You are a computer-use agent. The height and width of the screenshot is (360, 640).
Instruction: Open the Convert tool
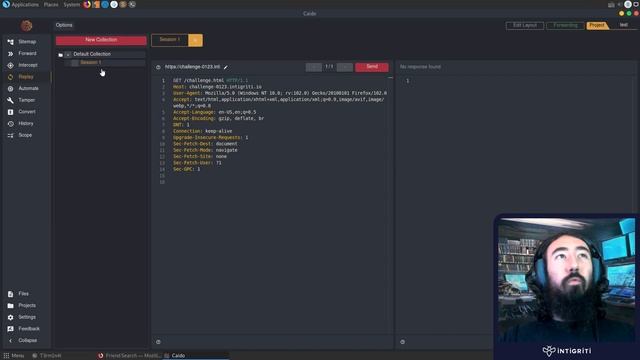tap(27, 112)
